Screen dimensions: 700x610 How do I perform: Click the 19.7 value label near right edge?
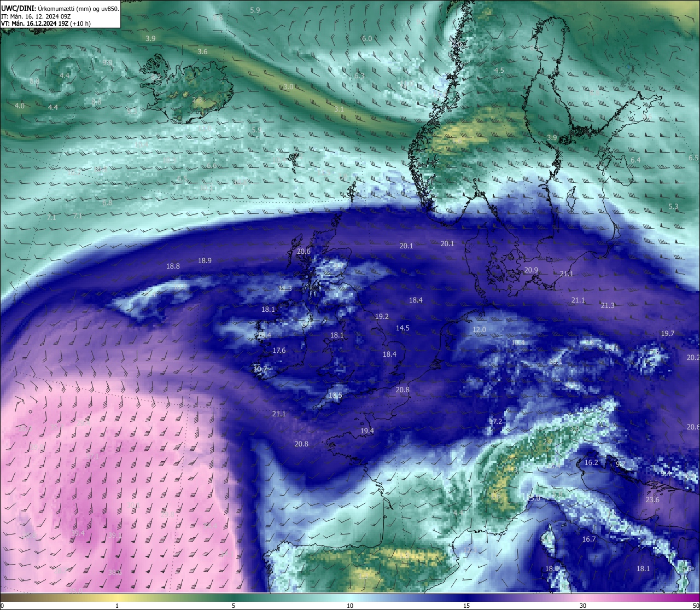(668, 333)
